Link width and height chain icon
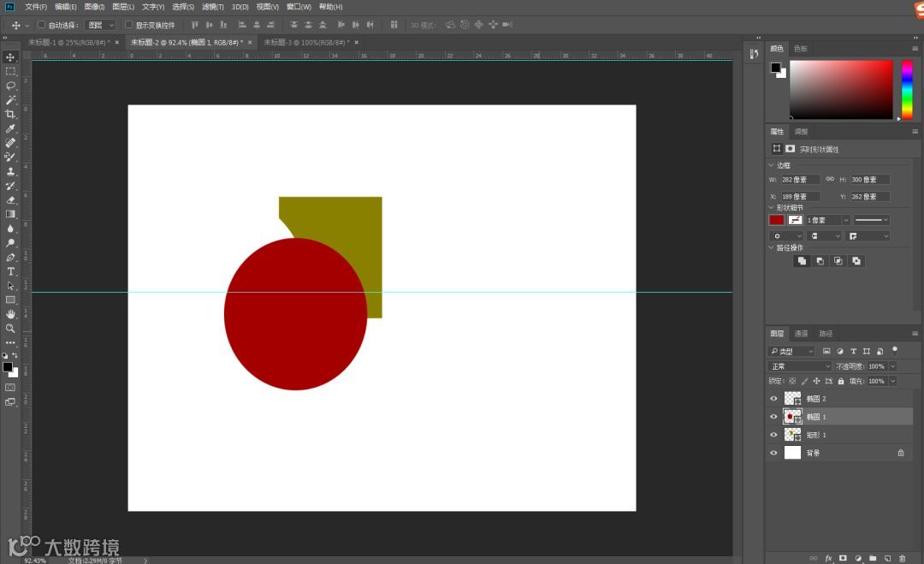The image size is (924, 564). pos(829,180)
